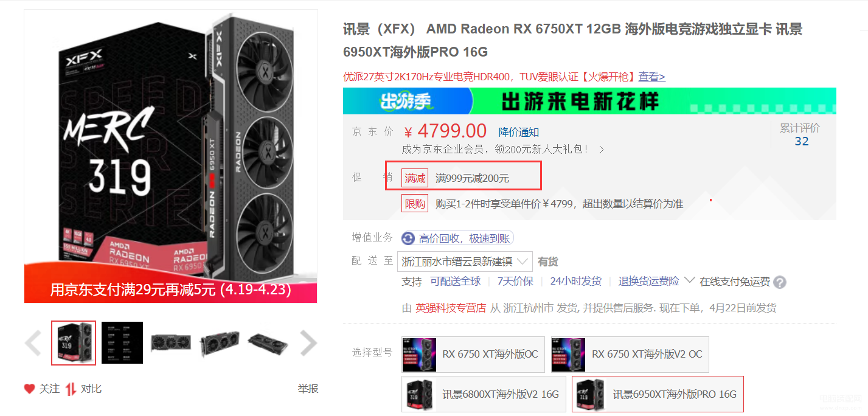Click the 限购 purchase limit tag

(x=415, y=204)
